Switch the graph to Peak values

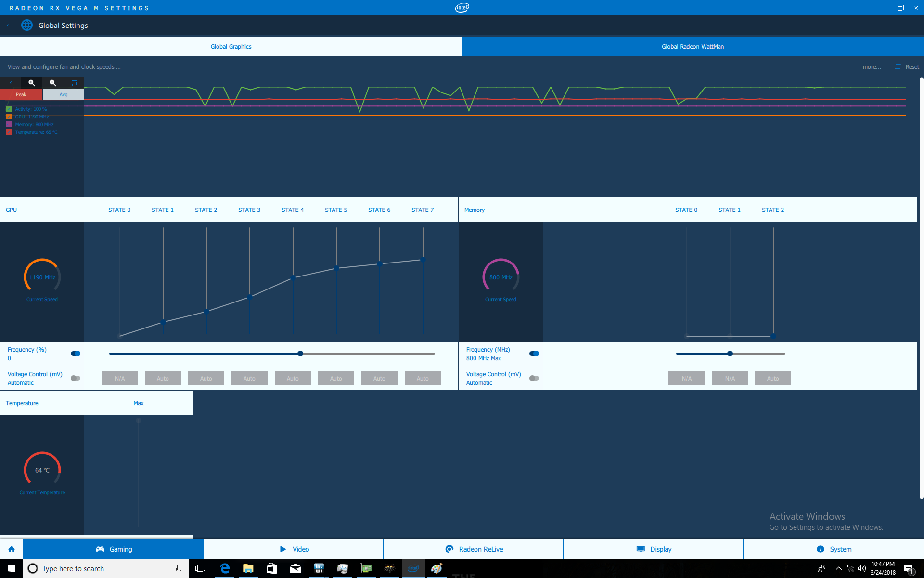coord(21,94)
